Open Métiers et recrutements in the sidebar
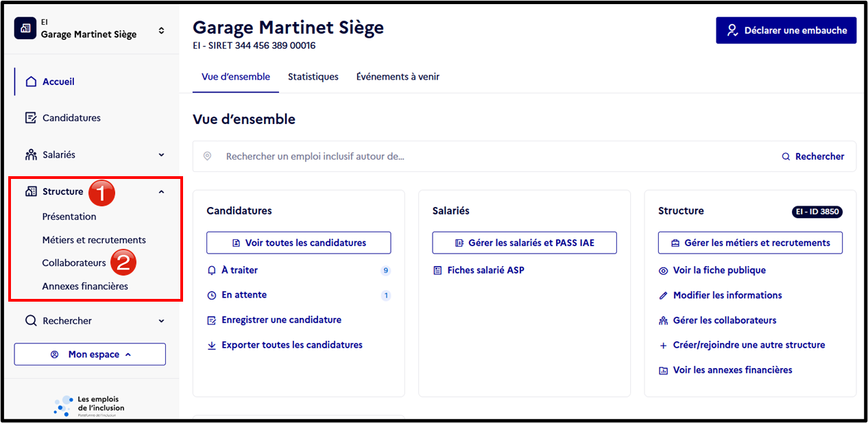The height and width of the screenshot is (423, 868). (94, 240)
